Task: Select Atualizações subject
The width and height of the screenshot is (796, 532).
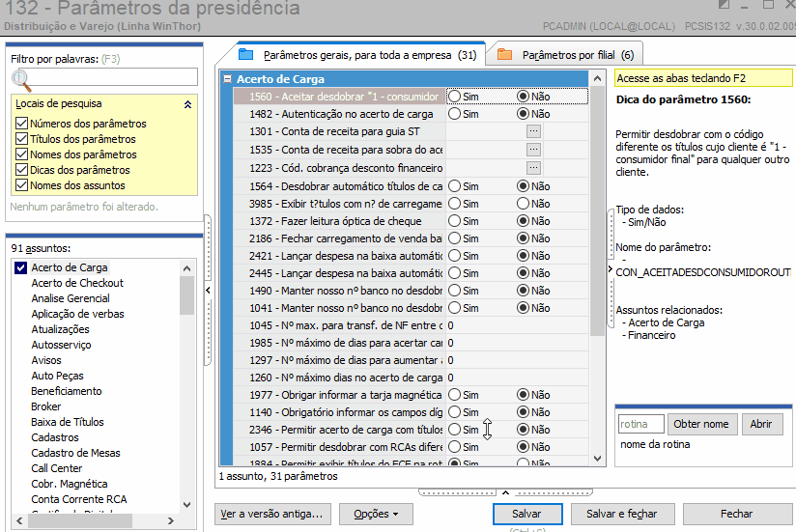Action: 61,329
